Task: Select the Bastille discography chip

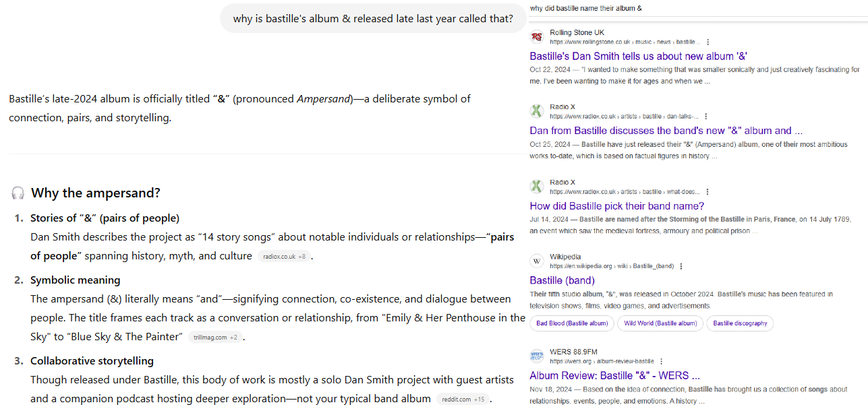Action: tap(740, 323)
